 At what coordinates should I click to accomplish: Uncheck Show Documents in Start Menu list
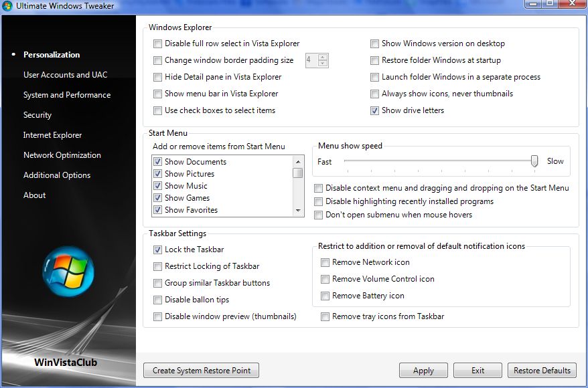[157, 162]
